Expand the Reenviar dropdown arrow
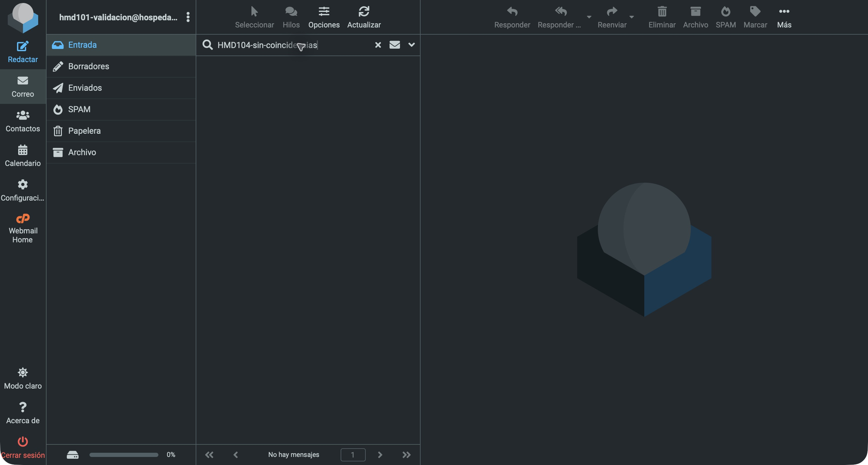 (x=631, y=17)
